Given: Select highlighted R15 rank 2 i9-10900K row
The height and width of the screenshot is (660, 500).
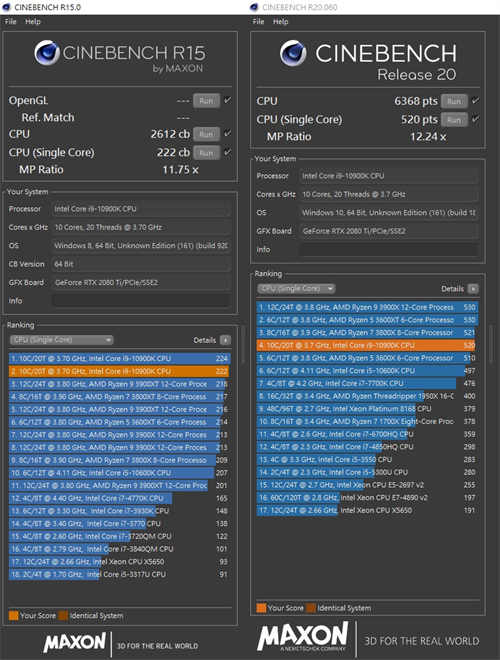Looking at the screenshot, I should click(x=119, y=371).
